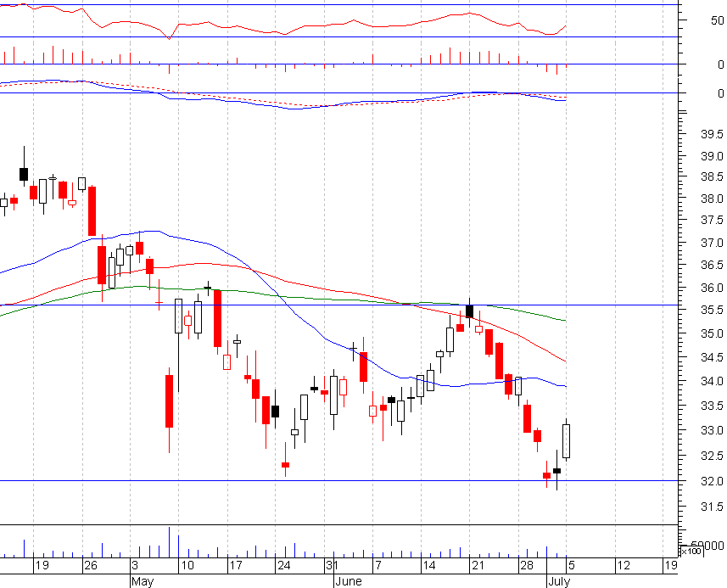727x588 pixels.
Task: Select the June month label
Action: click(349, 582)
